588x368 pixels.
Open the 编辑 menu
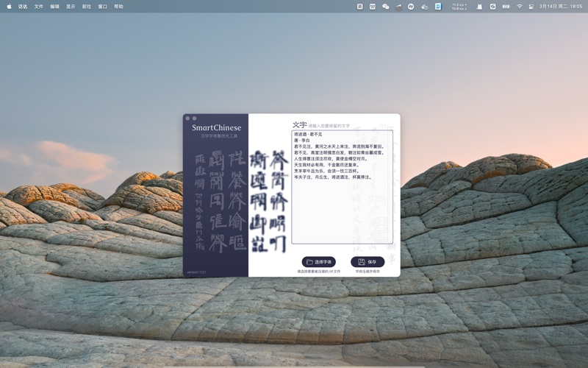54,7
